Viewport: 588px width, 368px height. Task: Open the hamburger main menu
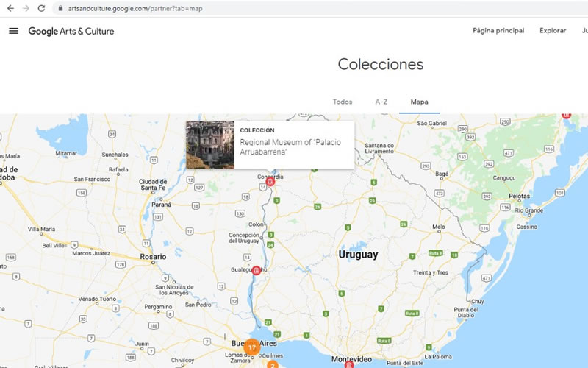click(x=13, y=31)
